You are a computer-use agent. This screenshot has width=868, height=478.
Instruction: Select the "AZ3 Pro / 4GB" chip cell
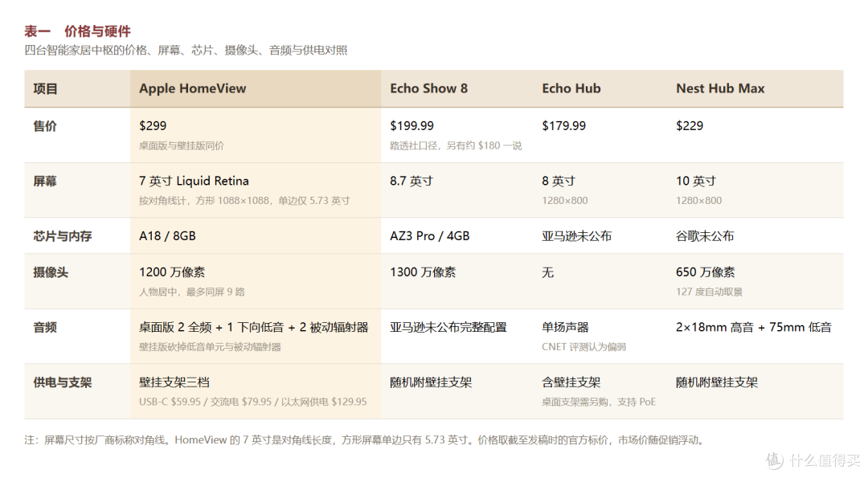[429, 235]
